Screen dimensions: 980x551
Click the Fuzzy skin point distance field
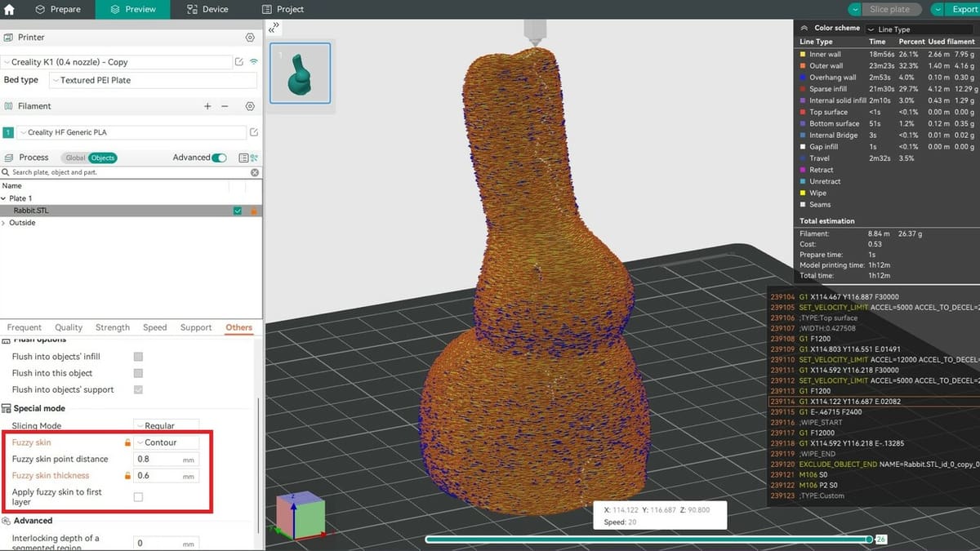pos(166,459)
